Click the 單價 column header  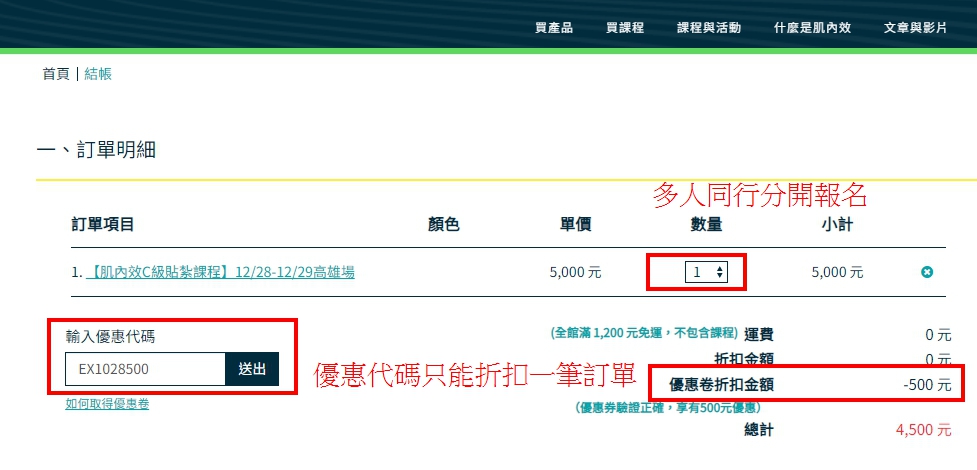[575, 224]
